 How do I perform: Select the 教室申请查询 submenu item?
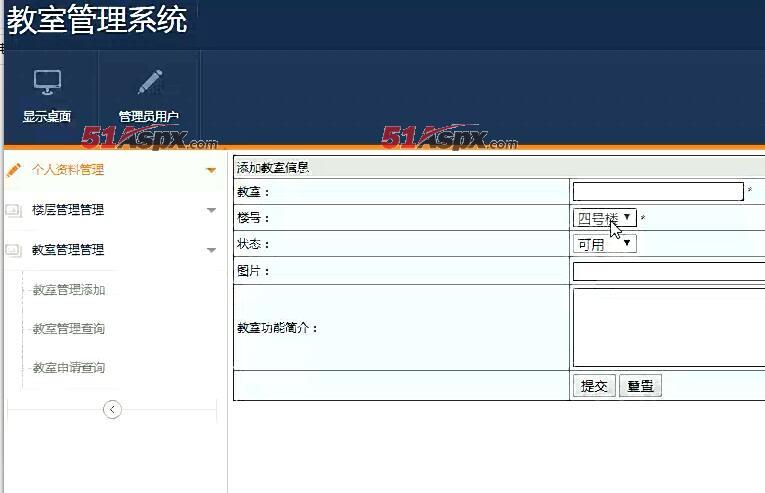[x=69, y=368]
